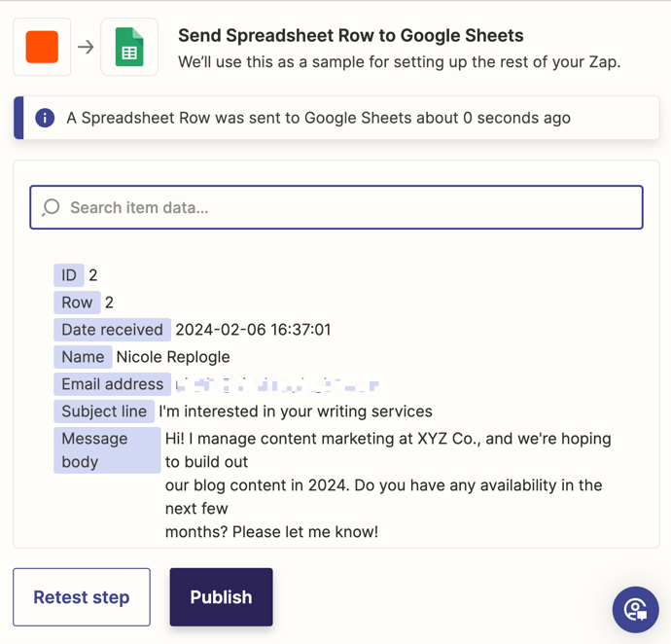The image size is (671, 644).
Task: Select the Date received label
Action: tap(112, 330)
